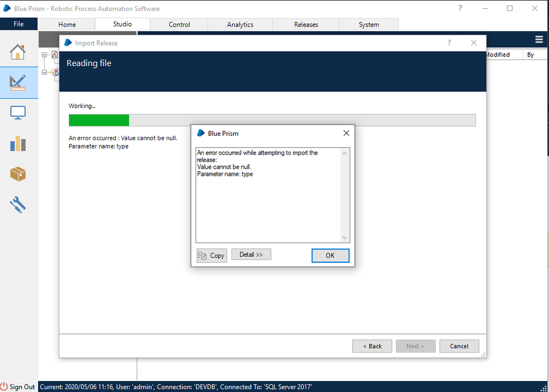
Task: Click the 'Reading file' heading text
Action: pyautogui.click(x=89, y=63)
